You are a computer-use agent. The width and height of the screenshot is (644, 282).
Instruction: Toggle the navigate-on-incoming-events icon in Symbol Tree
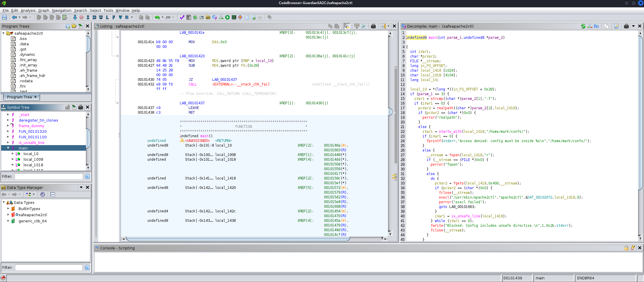[74, 107]
